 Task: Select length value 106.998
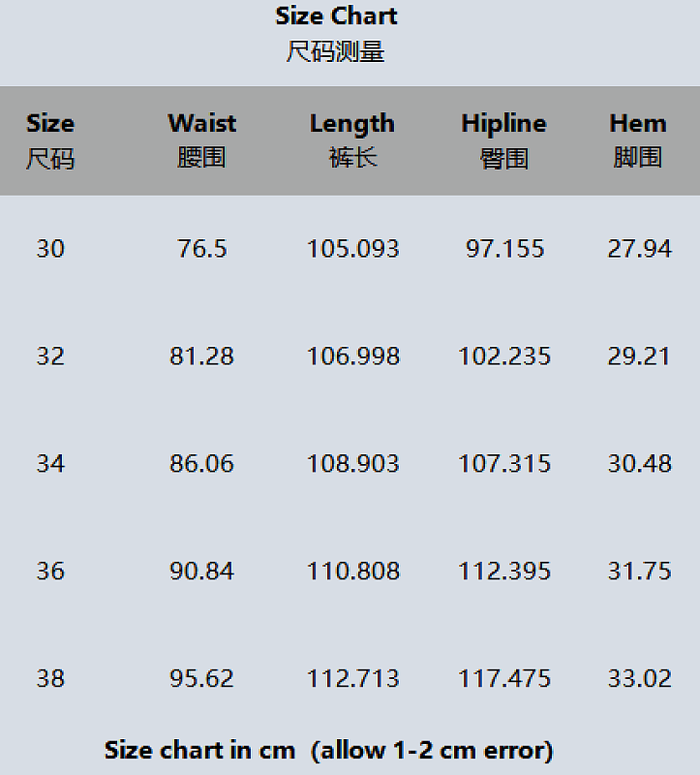[353, 356]
